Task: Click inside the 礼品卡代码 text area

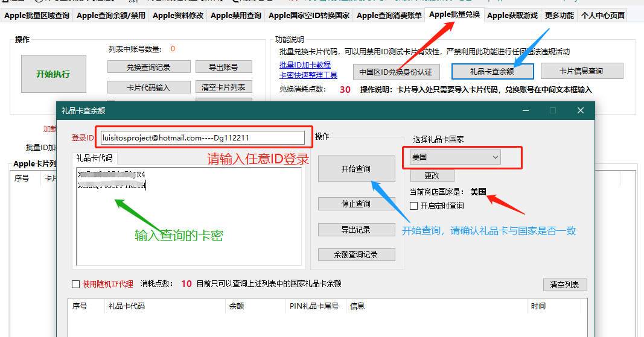Action: pyautogui.click(x=189, y=216)
